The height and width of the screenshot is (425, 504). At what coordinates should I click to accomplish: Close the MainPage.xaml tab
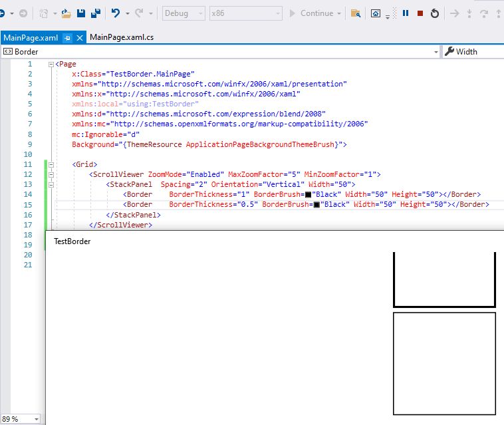tap(80, 38)
